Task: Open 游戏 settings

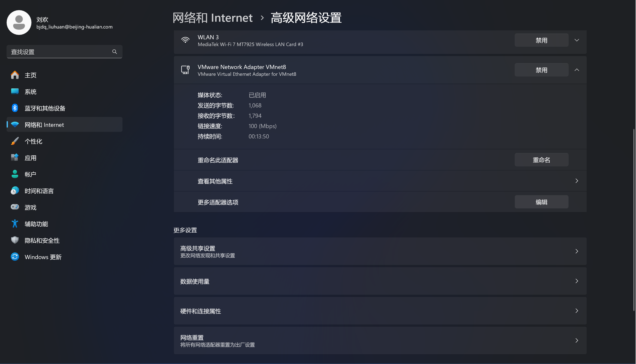Action: coord(30,207)
